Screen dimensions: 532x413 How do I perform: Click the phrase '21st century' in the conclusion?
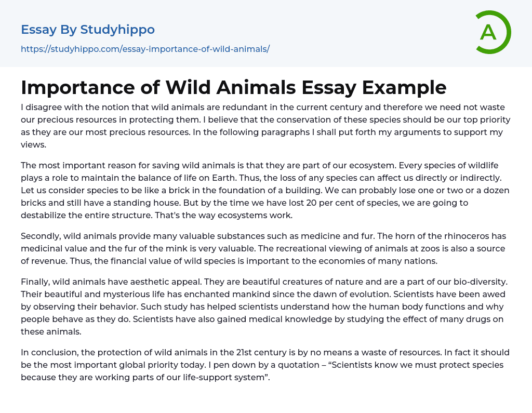pyautogui.click(x=257, y=352)
